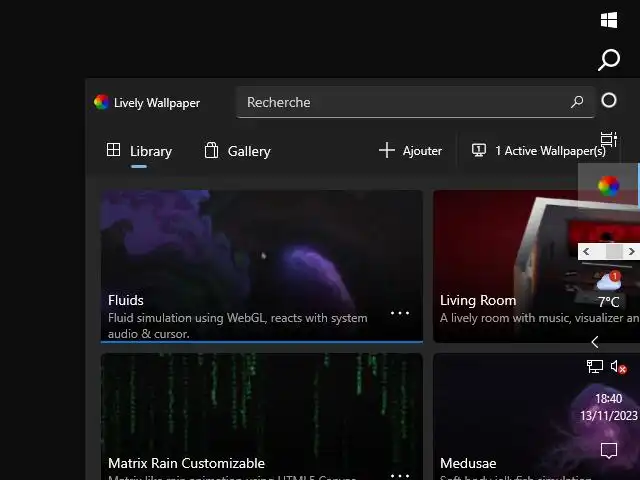Screen dimensions: 640x480
Task: Open the clock showing 18:40
Action: coord(609,407)
